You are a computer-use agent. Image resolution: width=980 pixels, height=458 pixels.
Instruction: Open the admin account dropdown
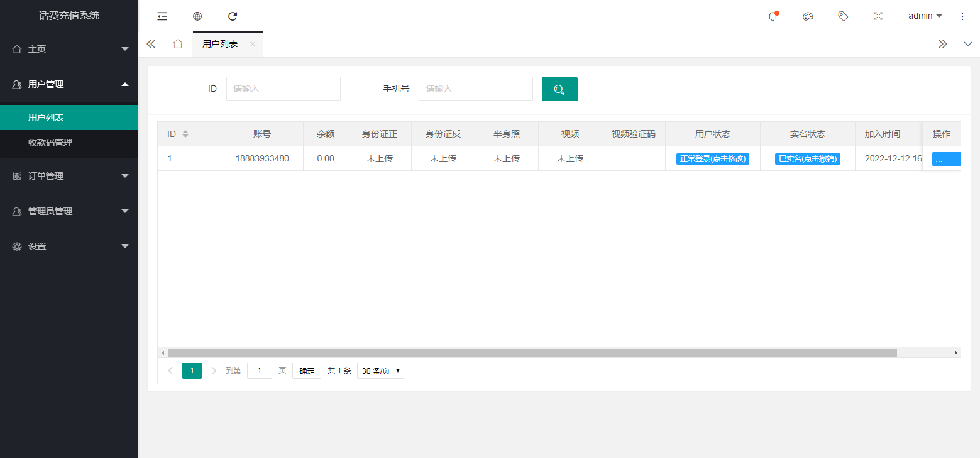pos(925,16)
